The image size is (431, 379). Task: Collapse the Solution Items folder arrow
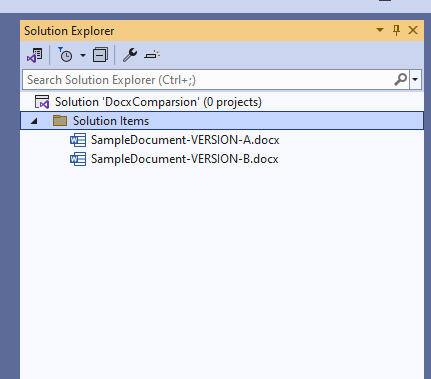[x=34, y=121]
